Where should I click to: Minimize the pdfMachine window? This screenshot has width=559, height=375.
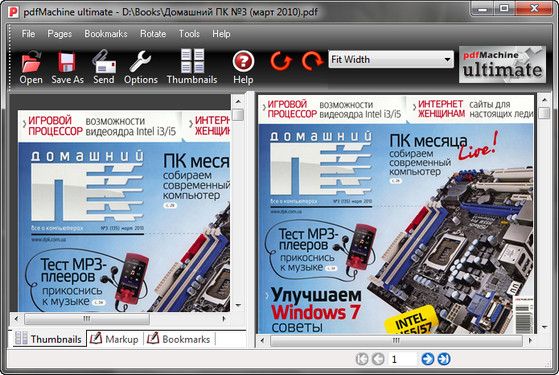click(x=482, y=9)
